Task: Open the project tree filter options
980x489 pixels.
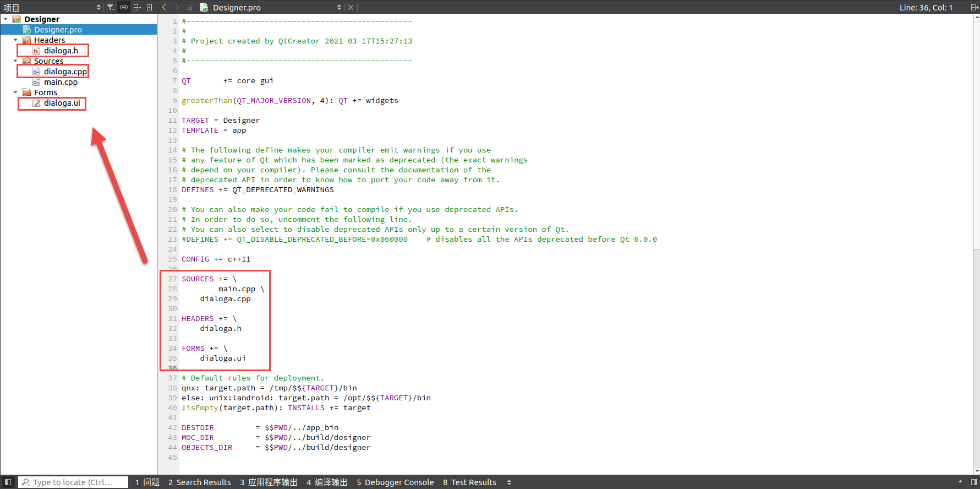Action: (x=111, y=7)
